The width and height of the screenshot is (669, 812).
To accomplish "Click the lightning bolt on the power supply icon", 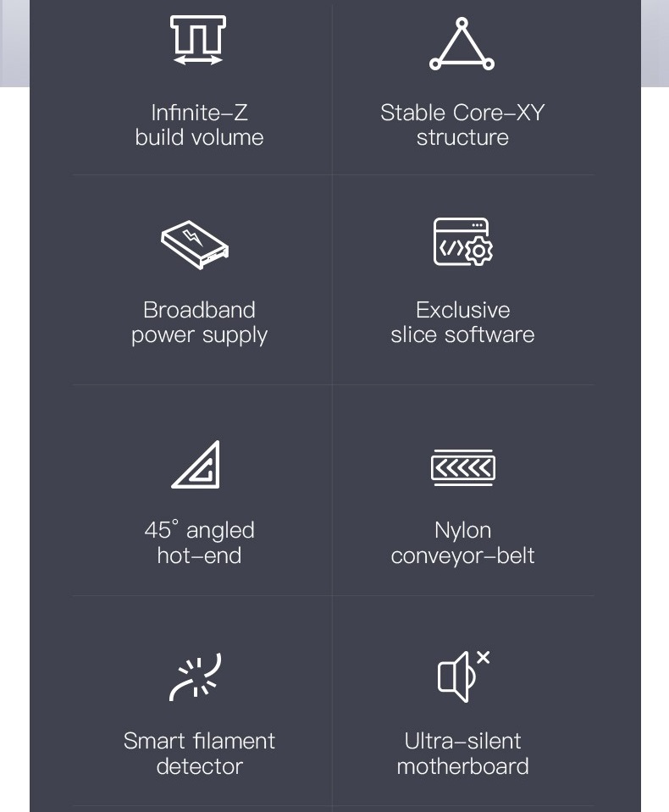I will [x=191, y=237].
